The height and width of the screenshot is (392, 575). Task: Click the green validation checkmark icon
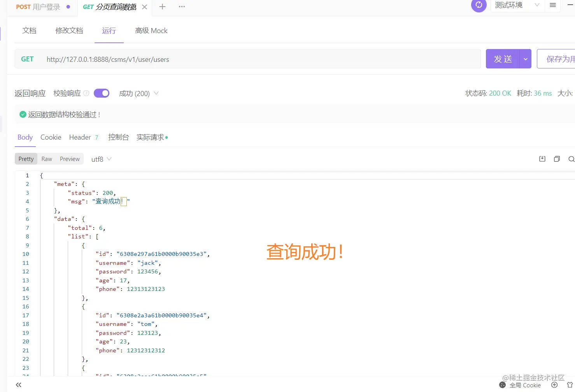23,114
